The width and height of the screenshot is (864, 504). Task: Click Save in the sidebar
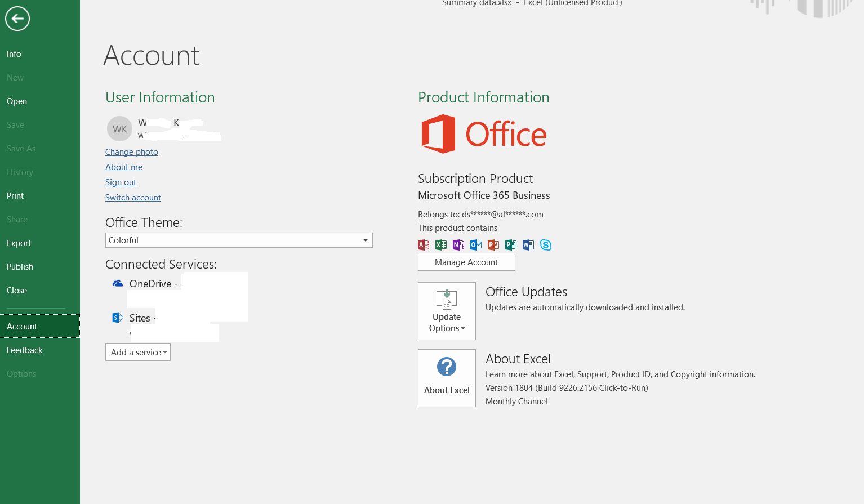(x=40, y=125)
